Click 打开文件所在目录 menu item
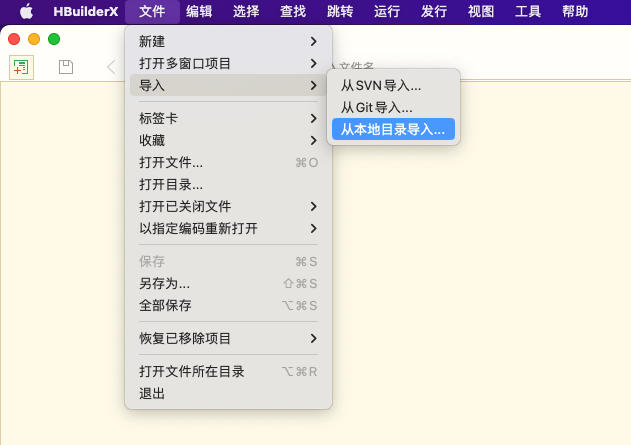631x445 pixels. pyautogui.click(x=192, y=371)
